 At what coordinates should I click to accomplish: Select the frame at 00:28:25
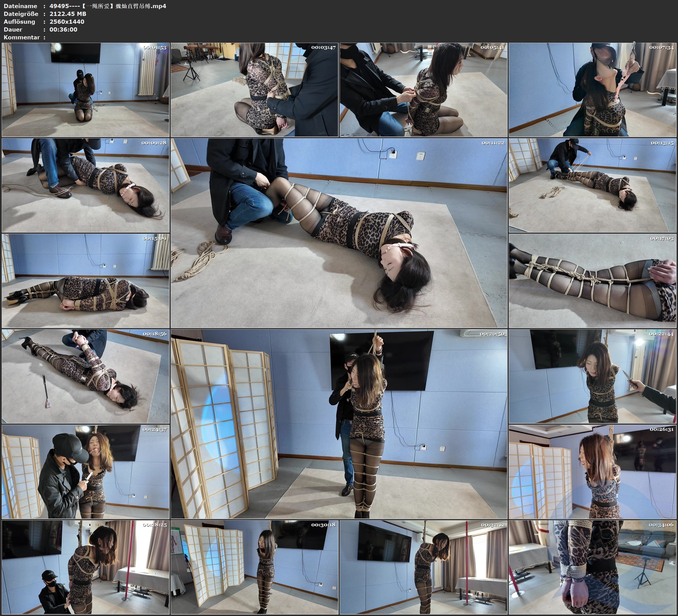point(85,567)
